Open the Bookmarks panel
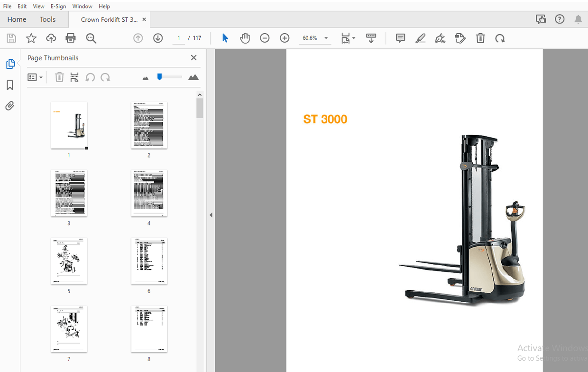Image resolution: width=588 pixels, height=372 pixels. 10,85
